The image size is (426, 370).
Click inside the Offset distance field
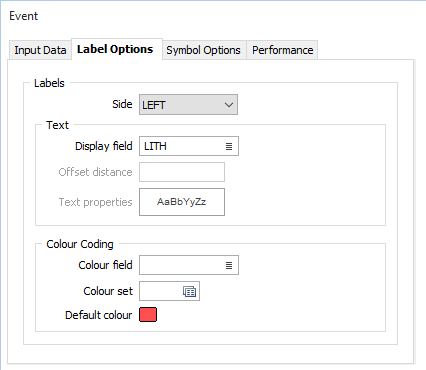pos(182,172)
